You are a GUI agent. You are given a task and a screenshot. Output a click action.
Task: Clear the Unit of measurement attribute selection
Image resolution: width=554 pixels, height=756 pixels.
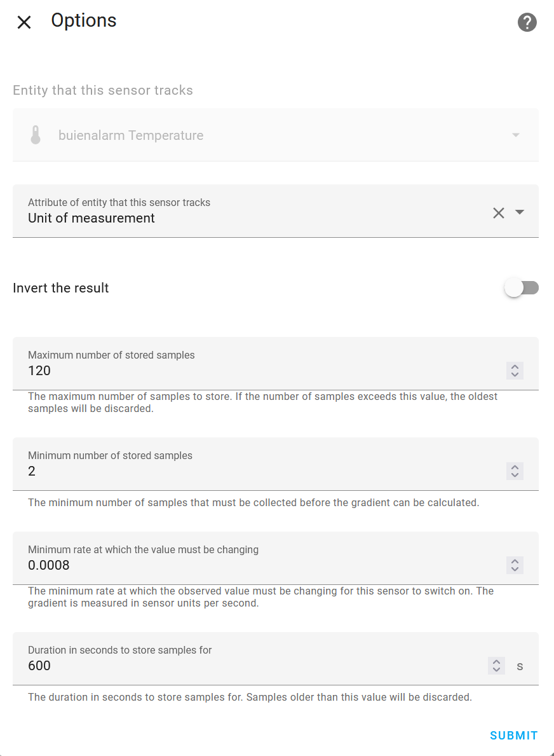coord(499,213)
